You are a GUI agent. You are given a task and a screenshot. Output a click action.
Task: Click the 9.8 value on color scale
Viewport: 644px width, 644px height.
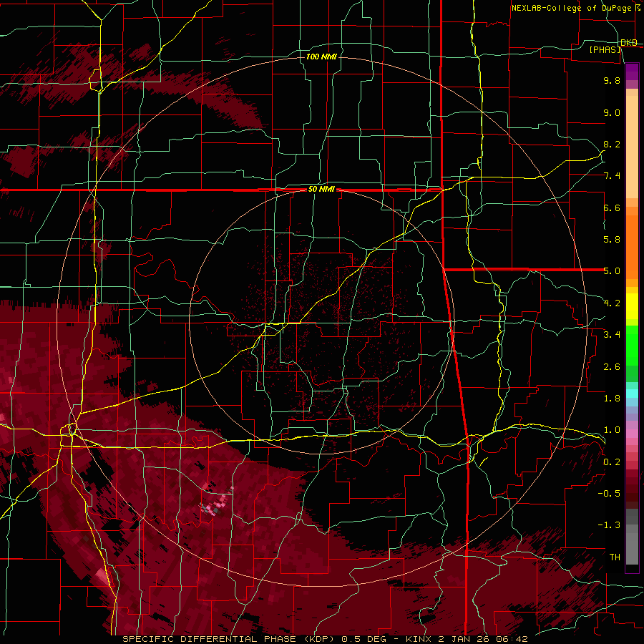click(x=612, y=80)
